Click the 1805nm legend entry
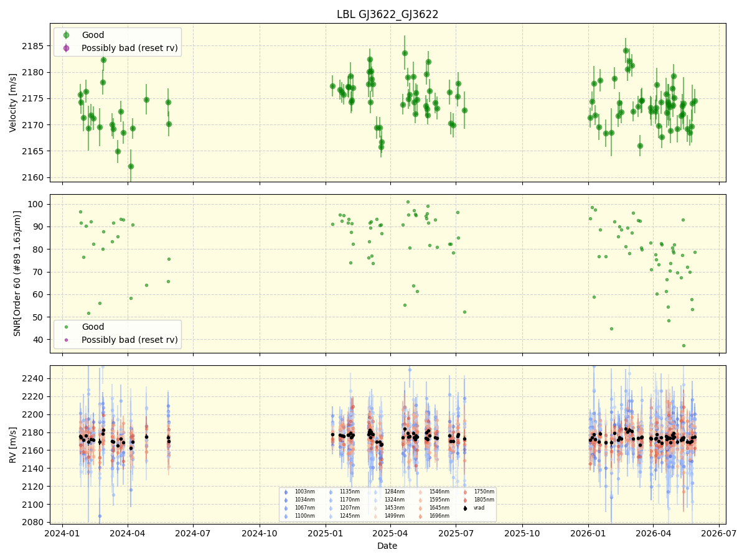 484,500
